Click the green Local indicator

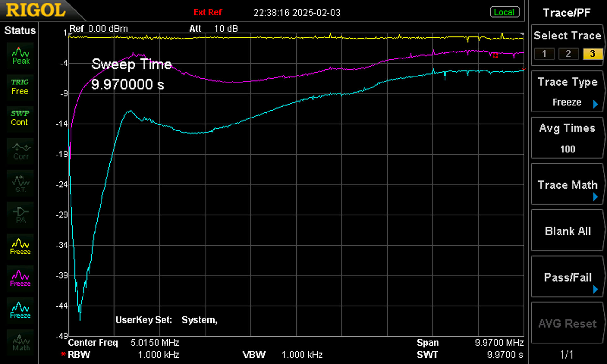505,12
